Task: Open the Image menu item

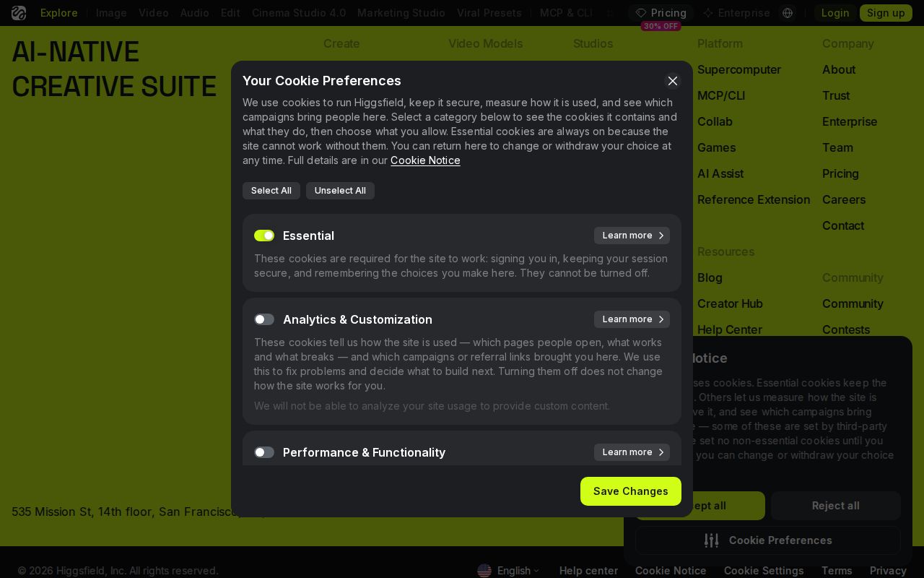Action: pyautogui.click(x=111, y=13)
